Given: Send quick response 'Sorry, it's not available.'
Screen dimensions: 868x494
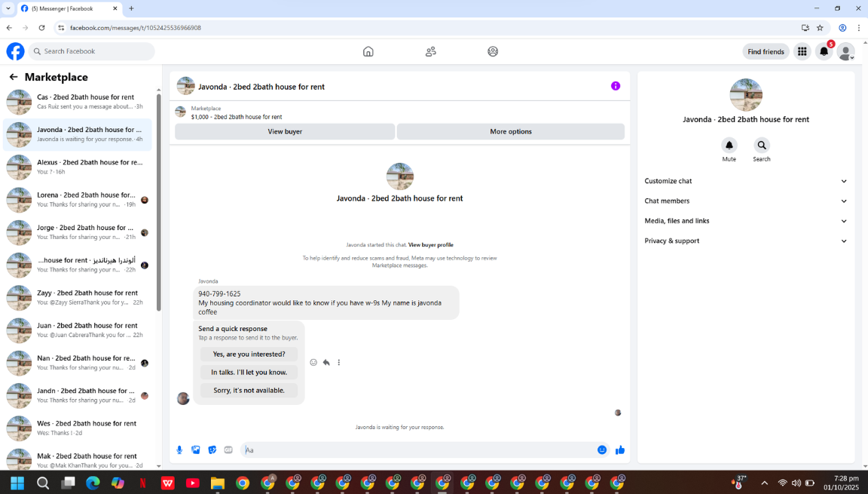Looking at the screenshot, I should [x=249, y=391].
